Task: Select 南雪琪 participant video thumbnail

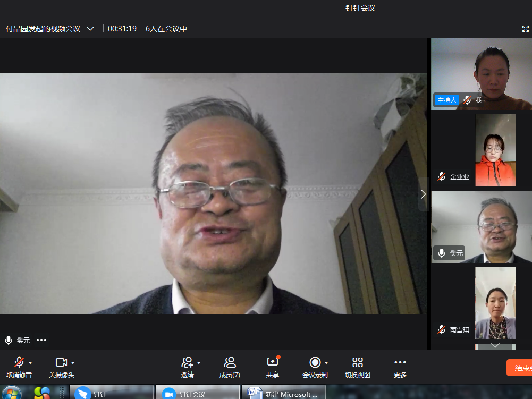Action: pos(495,303)
